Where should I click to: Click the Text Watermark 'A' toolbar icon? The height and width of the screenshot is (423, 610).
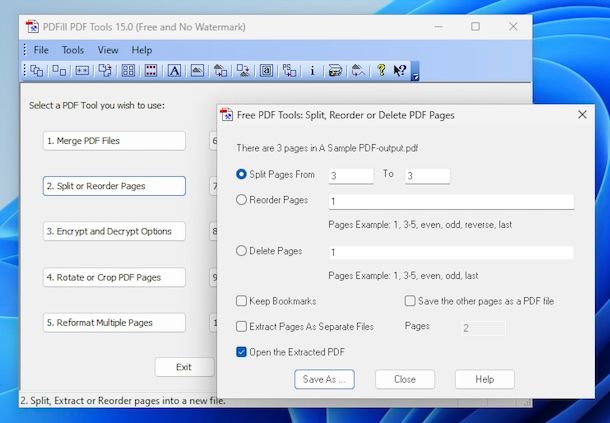click(x=174, y=70)
